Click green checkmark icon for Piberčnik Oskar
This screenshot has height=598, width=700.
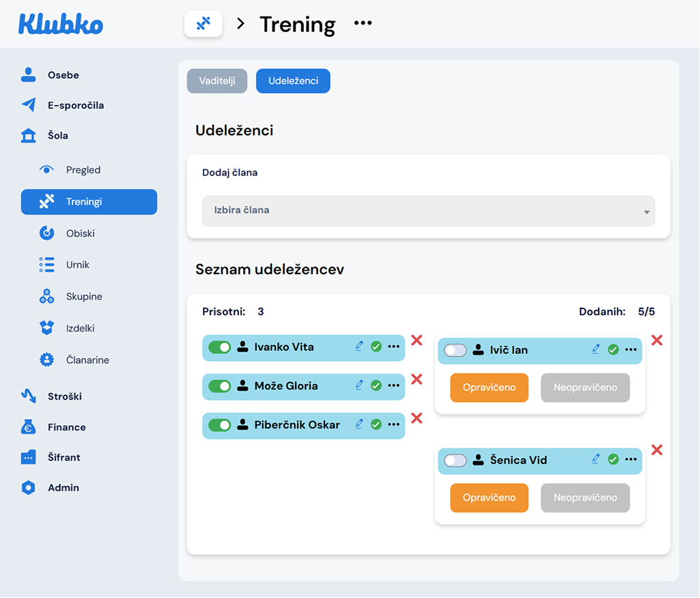click(376, 424)
